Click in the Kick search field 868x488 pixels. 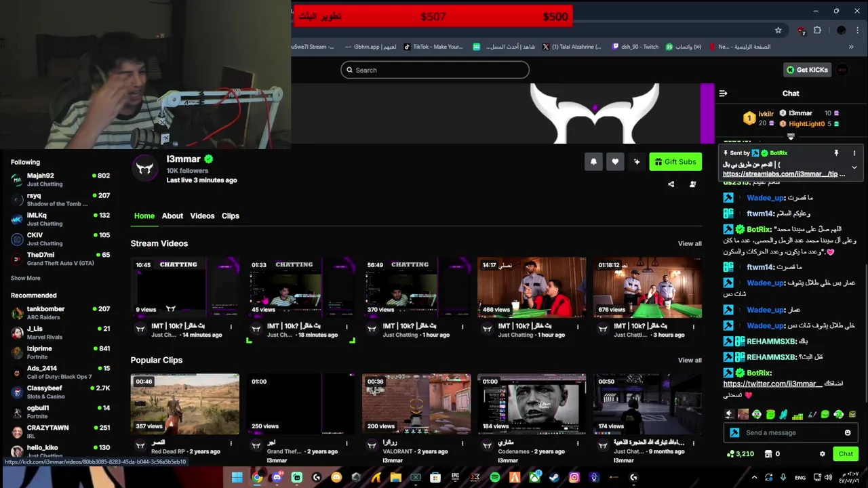435,70
